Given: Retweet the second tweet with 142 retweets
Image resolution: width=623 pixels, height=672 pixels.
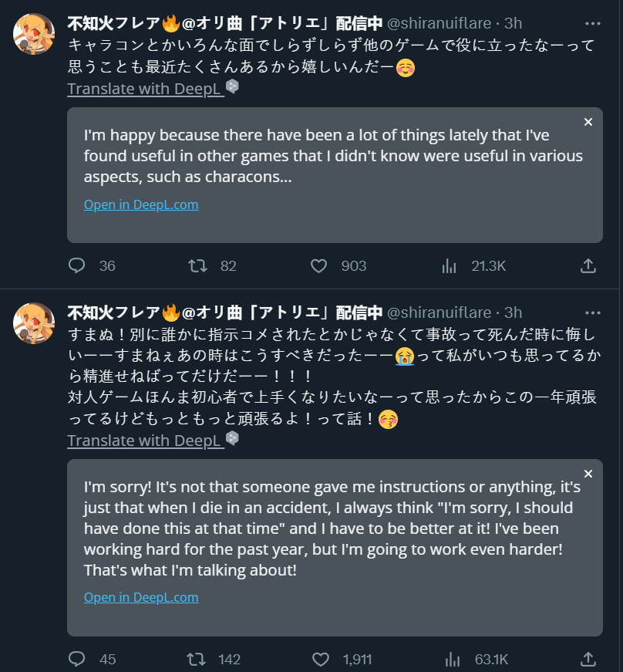Looking at the screenshot, I should click(x=198, y=660).
